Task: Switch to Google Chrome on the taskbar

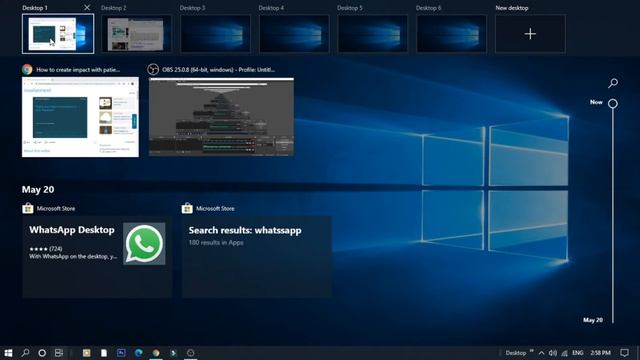Action: click(156, 353)
